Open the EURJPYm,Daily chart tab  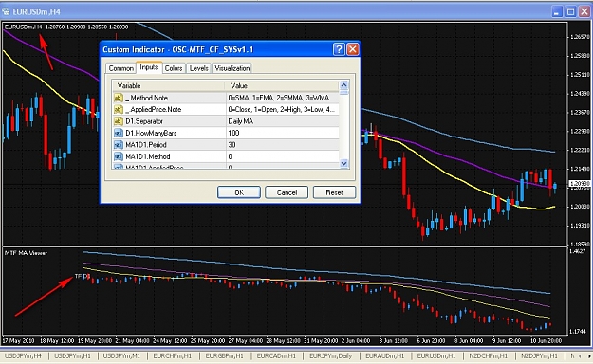[330, 356]
